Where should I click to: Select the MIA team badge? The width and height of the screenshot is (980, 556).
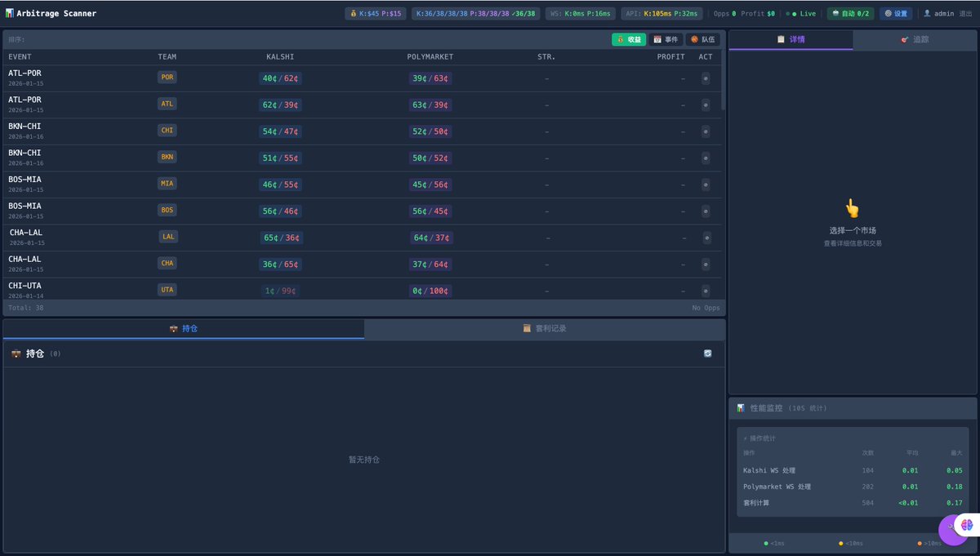[167, 184]
